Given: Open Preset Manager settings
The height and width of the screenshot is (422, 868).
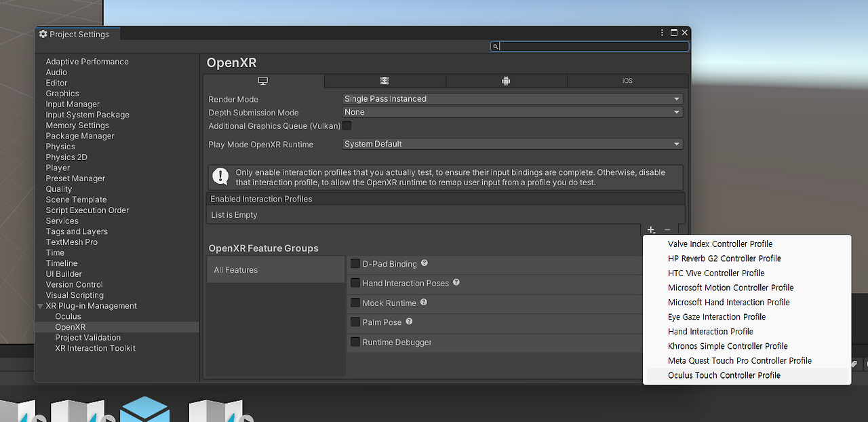Looking at the screenshot, I should [x=75, y=178].
